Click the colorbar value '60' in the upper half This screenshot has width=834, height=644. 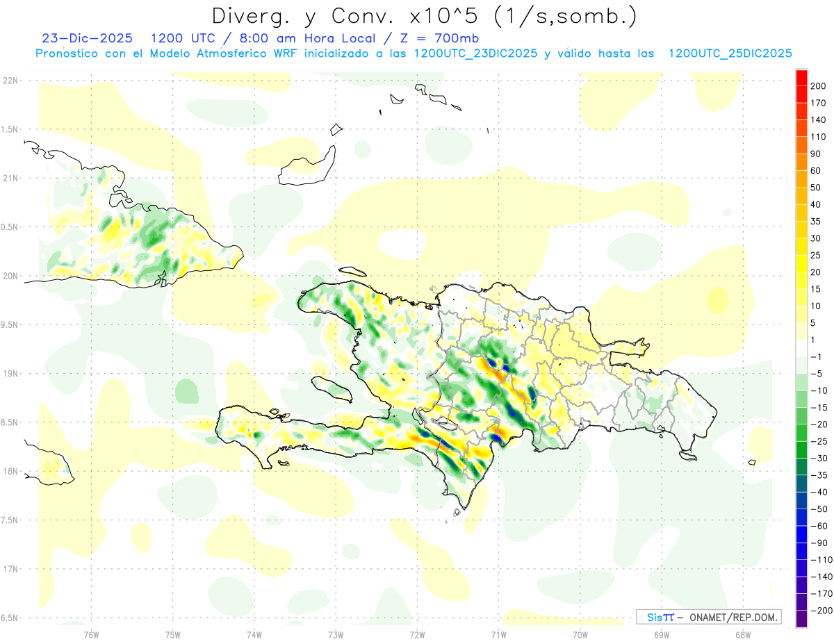click(816, 171)
